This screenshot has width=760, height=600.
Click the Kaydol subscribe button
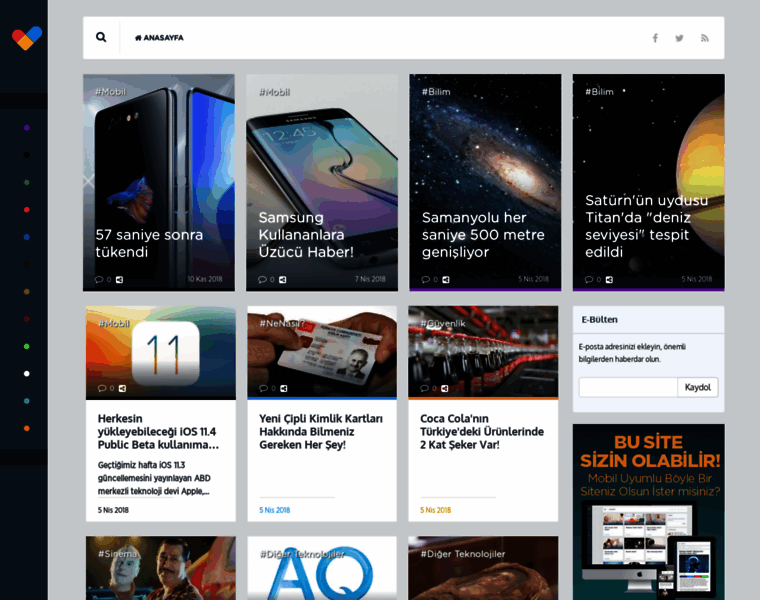(x=697, y=387)
